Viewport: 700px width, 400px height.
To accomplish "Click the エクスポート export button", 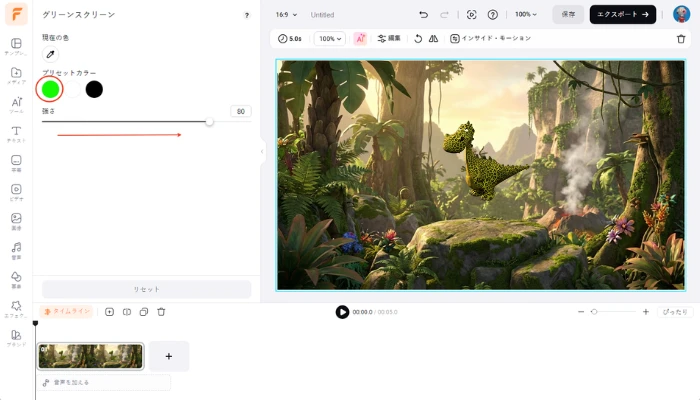I will pos(622,15).
